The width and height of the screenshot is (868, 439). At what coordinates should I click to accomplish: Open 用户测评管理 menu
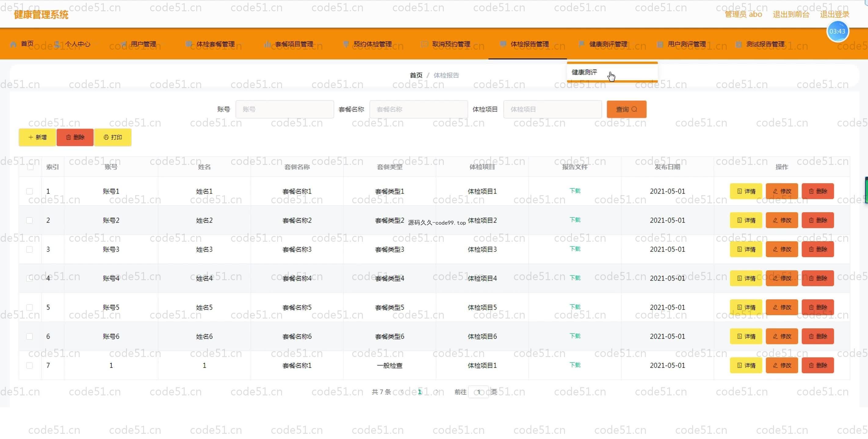pyautogui.click(x=681, y=44)
